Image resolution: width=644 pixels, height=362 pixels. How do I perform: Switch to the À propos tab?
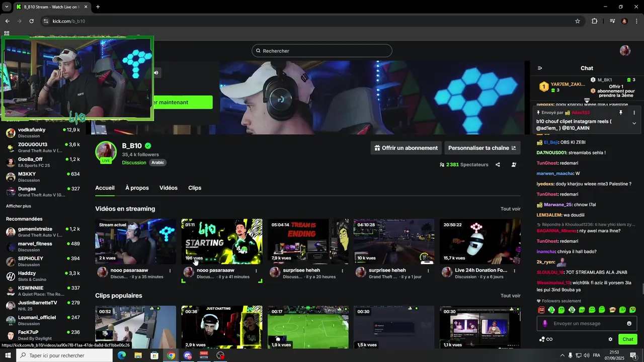(x=137, y=188)
